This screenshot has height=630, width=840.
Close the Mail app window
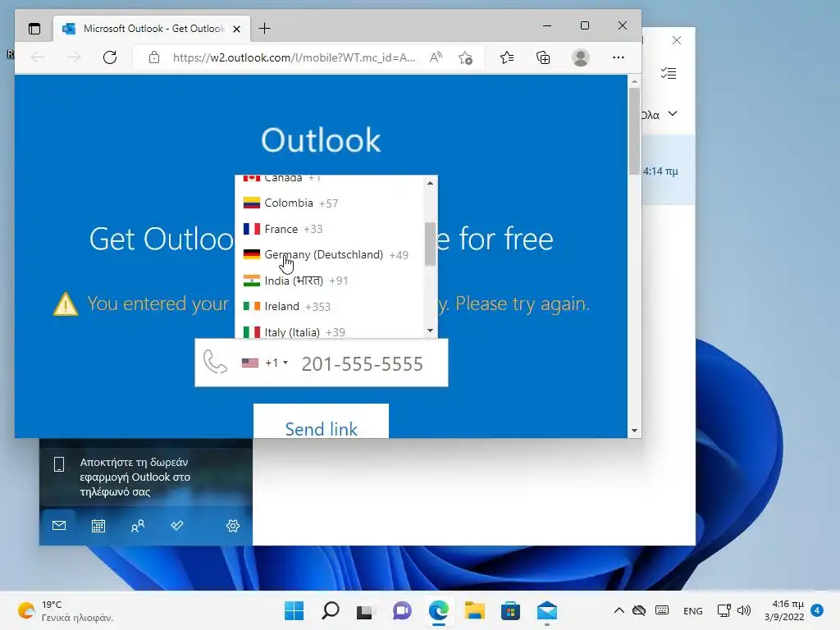677,41
